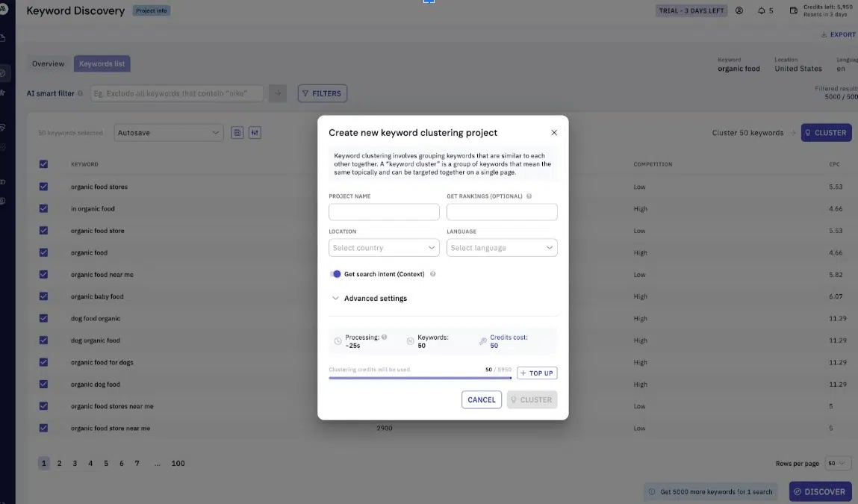The height and width of the screenshot is (504, 858).
Task: Open the notifications bell
Action: 763,10
